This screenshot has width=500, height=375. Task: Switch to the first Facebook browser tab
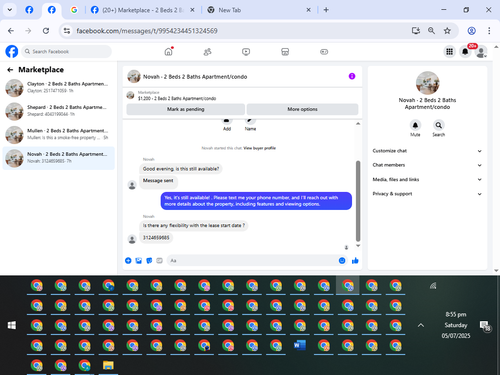click(x=29, y=10)
